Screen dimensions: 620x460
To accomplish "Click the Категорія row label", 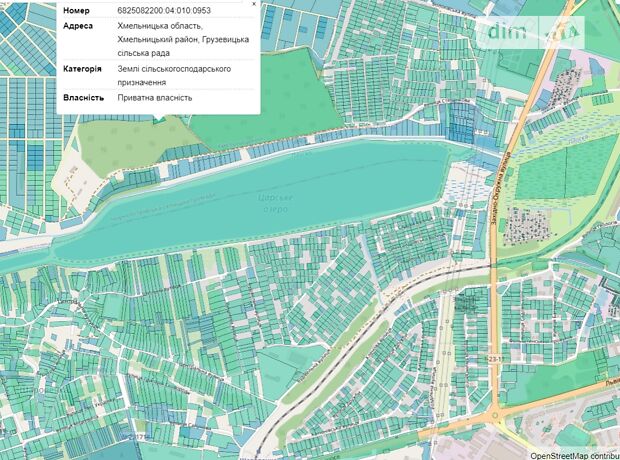I will [x=82, y=69].
